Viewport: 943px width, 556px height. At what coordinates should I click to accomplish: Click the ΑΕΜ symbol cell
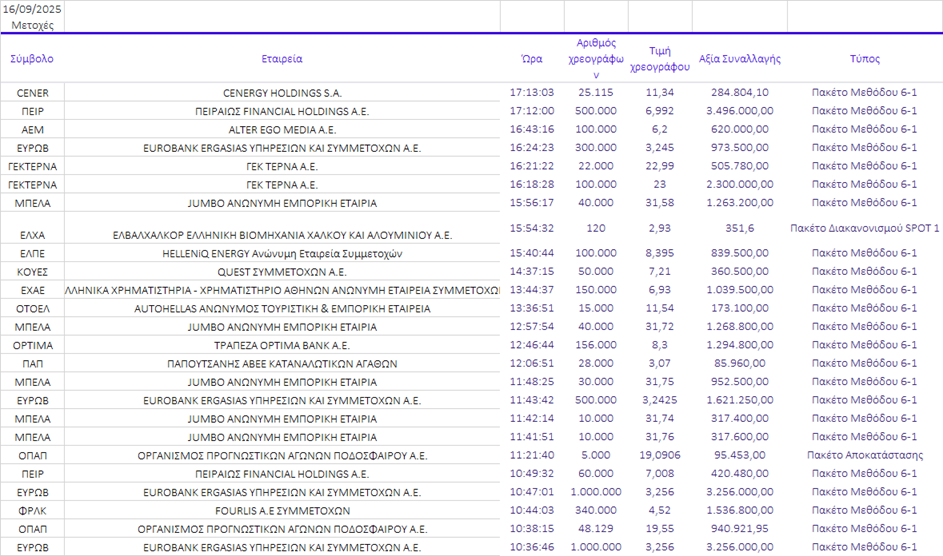pos(32,130)
